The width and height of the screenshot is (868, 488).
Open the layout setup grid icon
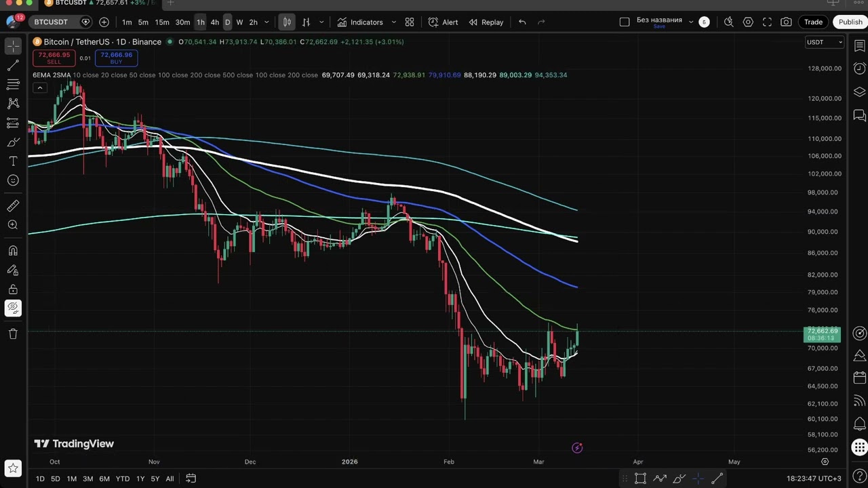click(410, 22)
